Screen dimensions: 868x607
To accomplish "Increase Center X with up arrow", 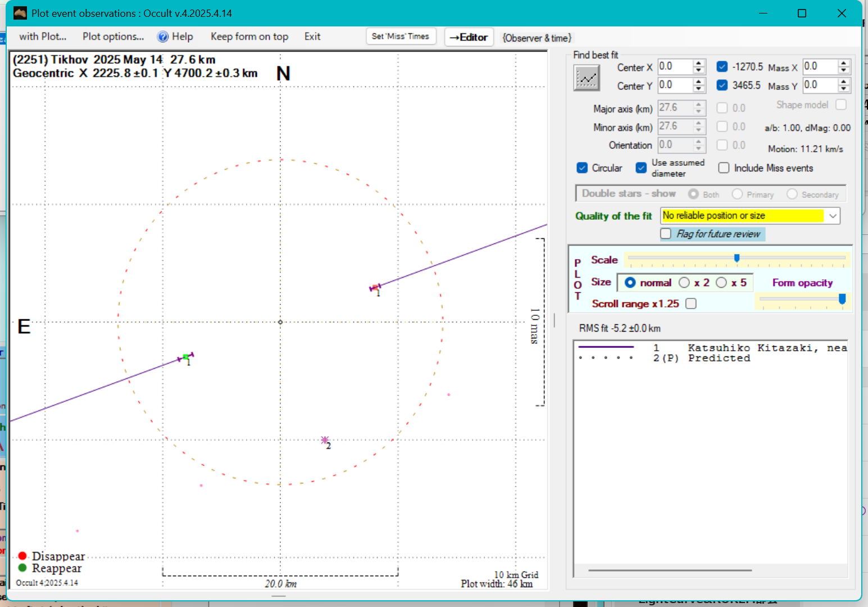I will (699, 63).
